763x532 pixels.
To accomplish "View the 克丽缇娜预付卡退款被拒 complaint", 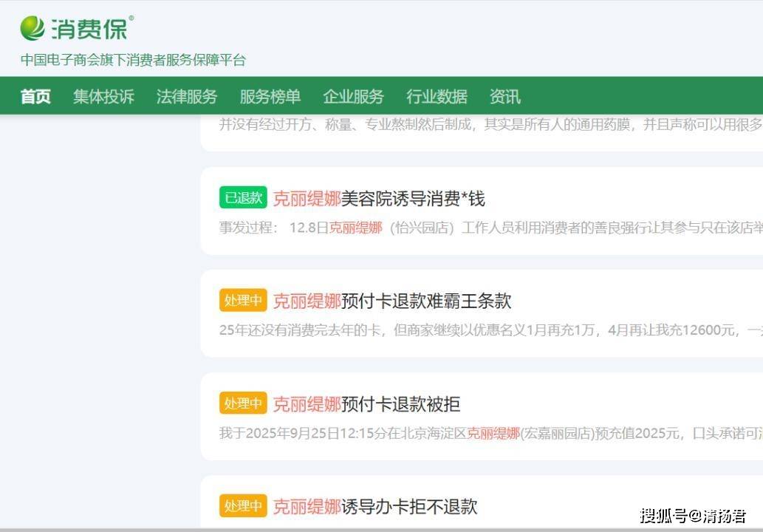I will (x=366, y=403).
